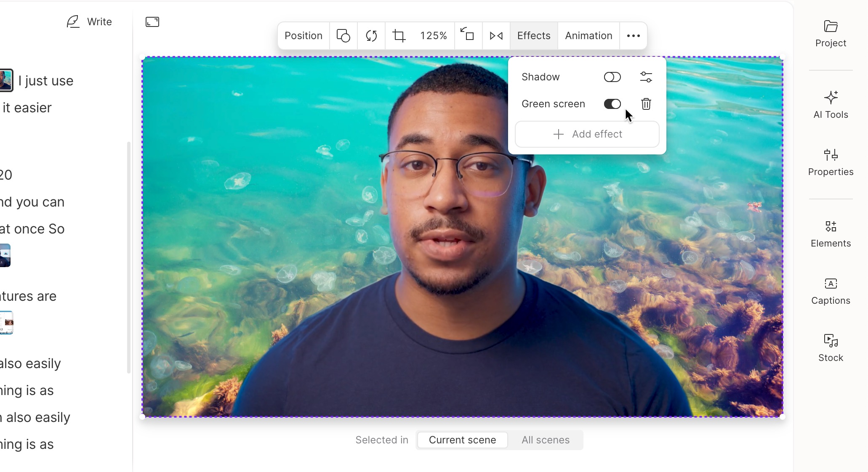This screenshot has width=868, height=472.
Task: Click the thumbnail below 'tures are'
Action: [6, 323]
